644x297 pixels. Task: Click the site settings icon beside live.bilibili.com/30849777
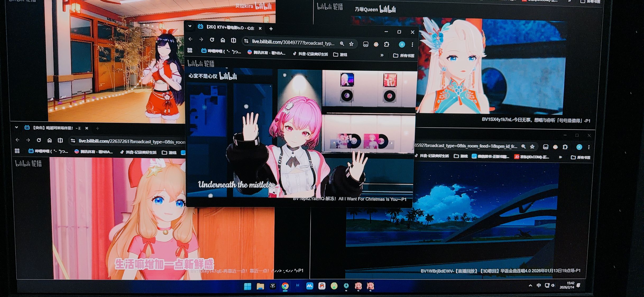[246, 41]
